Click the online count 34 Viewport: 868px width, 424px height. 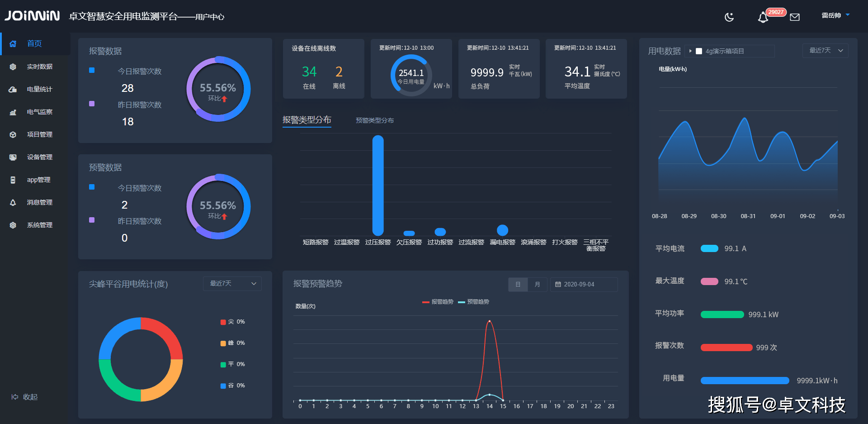pos(309,71)
